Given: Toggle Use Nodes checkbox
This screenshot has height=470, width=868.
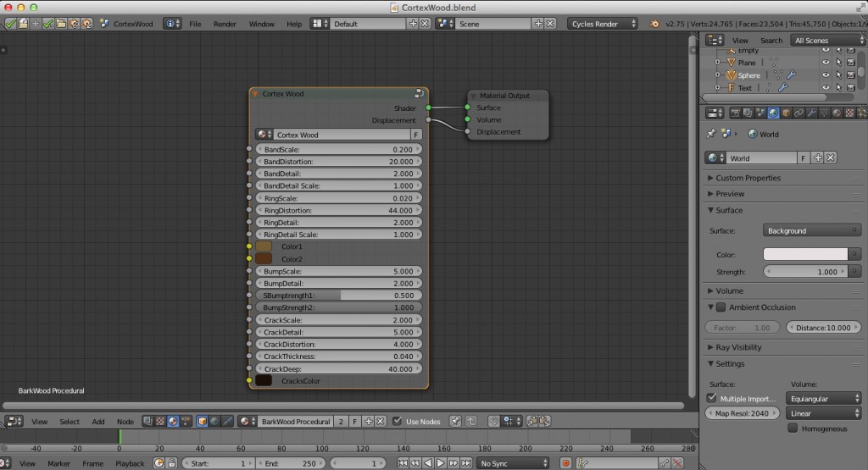Looking at the screenshot, I should [397, 421].
